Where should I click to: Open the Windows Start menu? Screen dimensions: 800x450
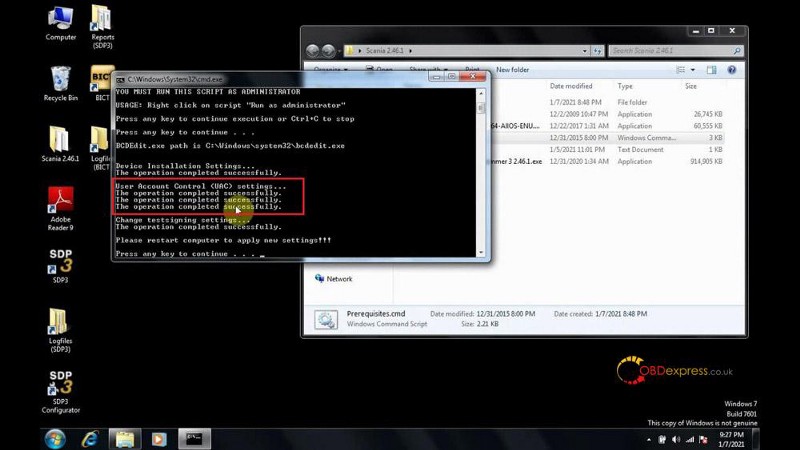click(x=55, y=439)
